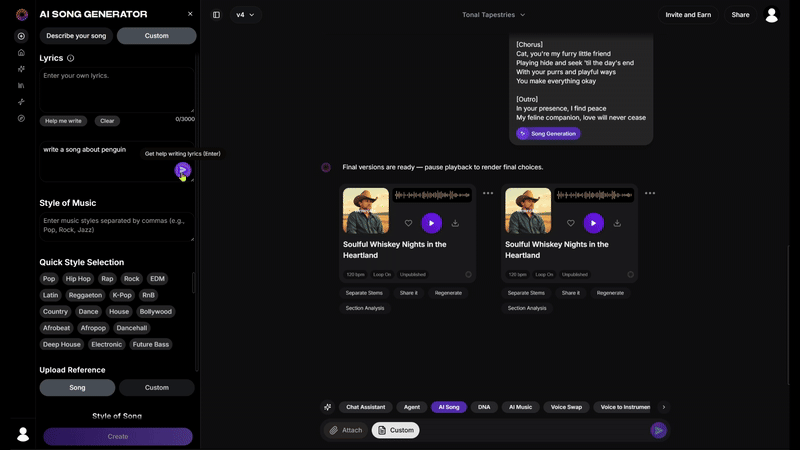
Task: Open the v4 model version dropdown
Action: 245,15
